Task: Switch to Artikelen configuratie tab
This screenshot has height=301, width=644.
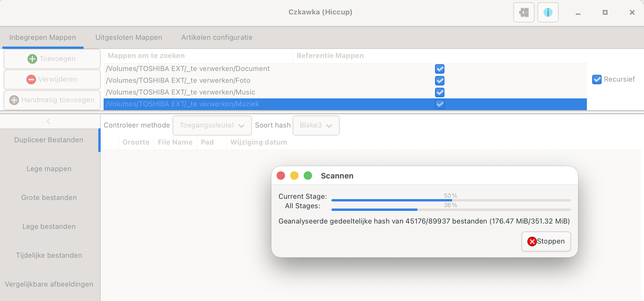Action: [217, 37]
